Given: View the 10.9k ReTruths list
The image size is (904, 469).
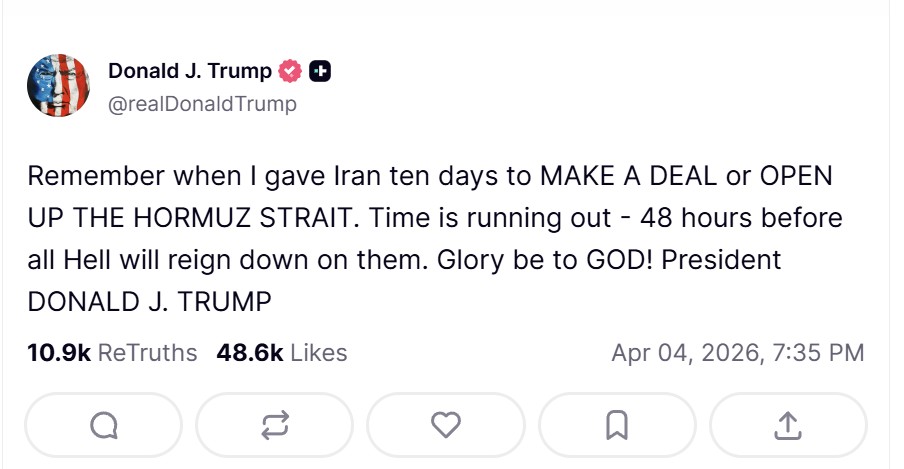Looking at the screenshot, I should click(112, 352).
